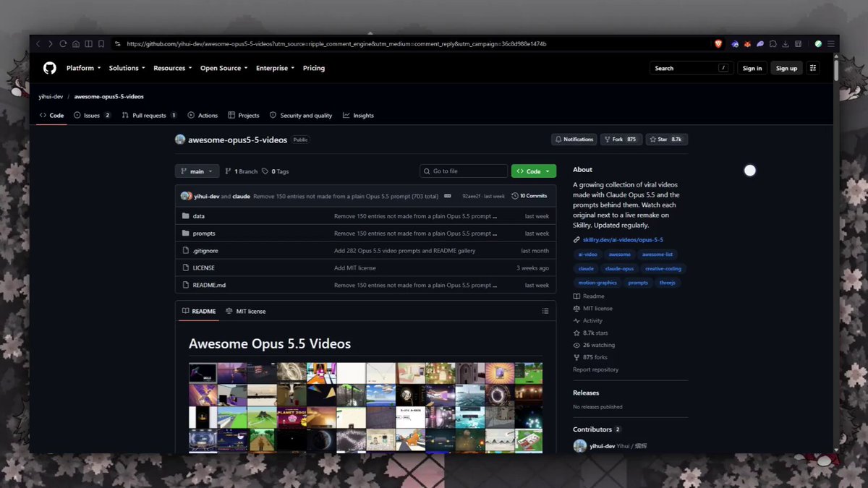The image size is (868, 488).
Task: Open the main branch selector dropdown
Action: (x=197, y=171)
